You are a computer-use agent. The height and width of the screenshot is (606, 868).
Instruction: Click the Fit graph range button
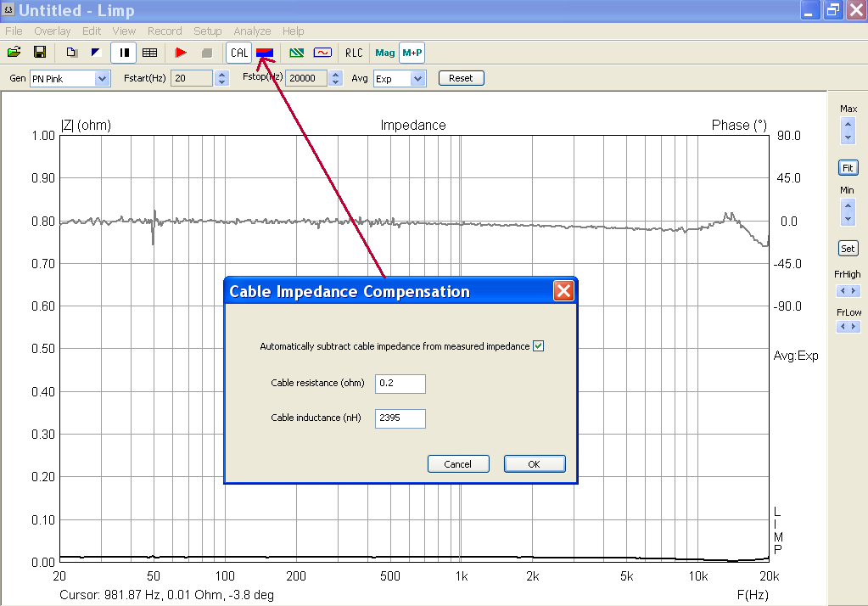click(x=848, y=168)
